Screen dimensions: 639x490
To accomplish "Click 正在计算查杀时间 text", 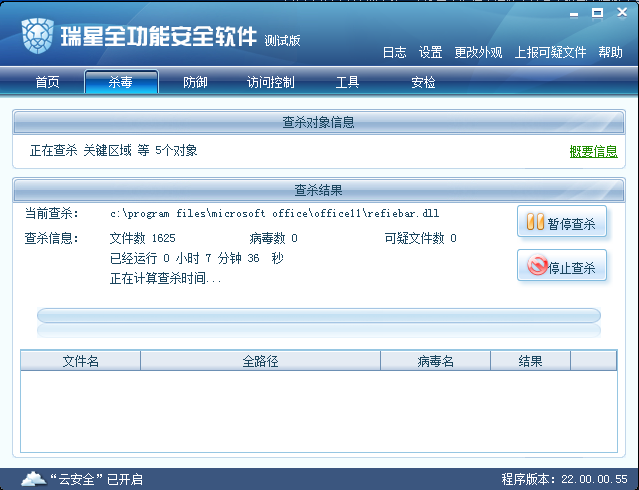I will pyautogui.click(x=165, y=278).
